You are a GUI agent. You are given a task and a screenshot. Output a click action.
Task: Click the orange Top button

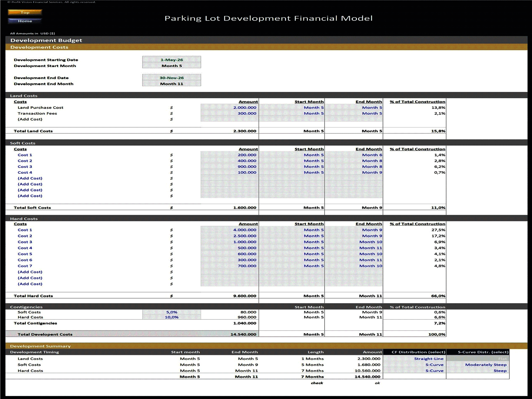[x=25, y=12]
